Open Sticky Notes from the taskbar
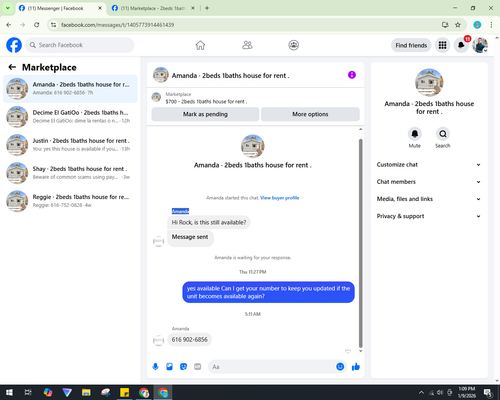This screenshot has width=500, height=400. pos(125,392)
